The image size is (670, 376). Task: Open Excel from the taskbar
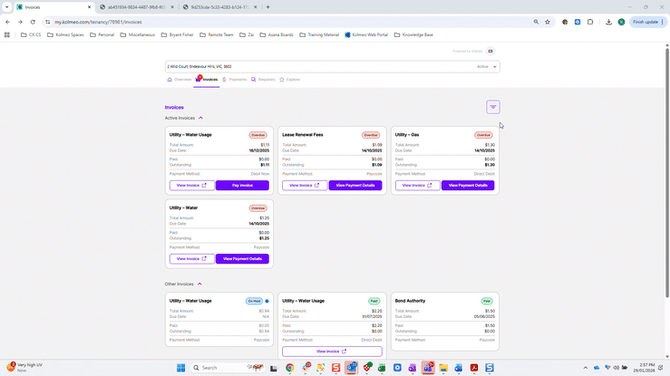point(381,367)
